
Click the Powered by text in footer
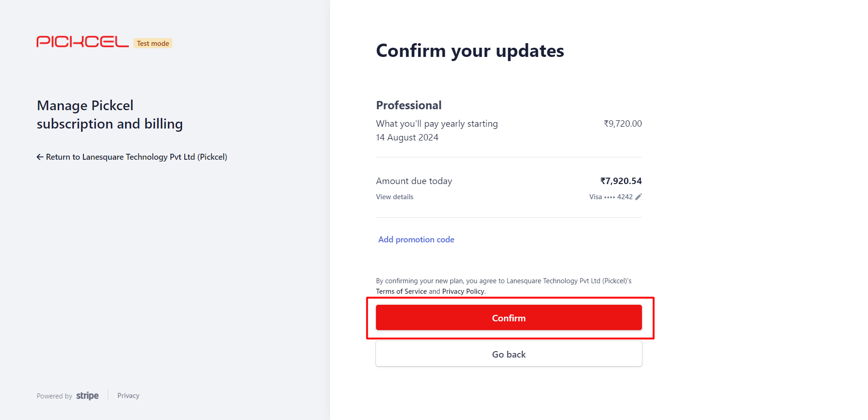55,396
